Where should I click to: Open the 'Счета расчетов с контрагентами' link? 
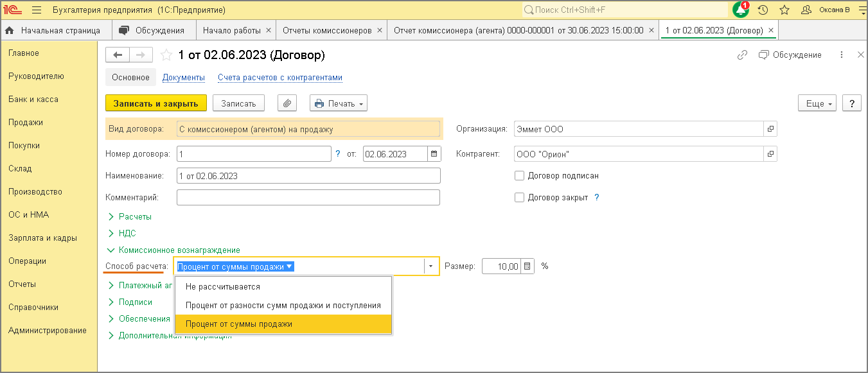coord(279,78)
